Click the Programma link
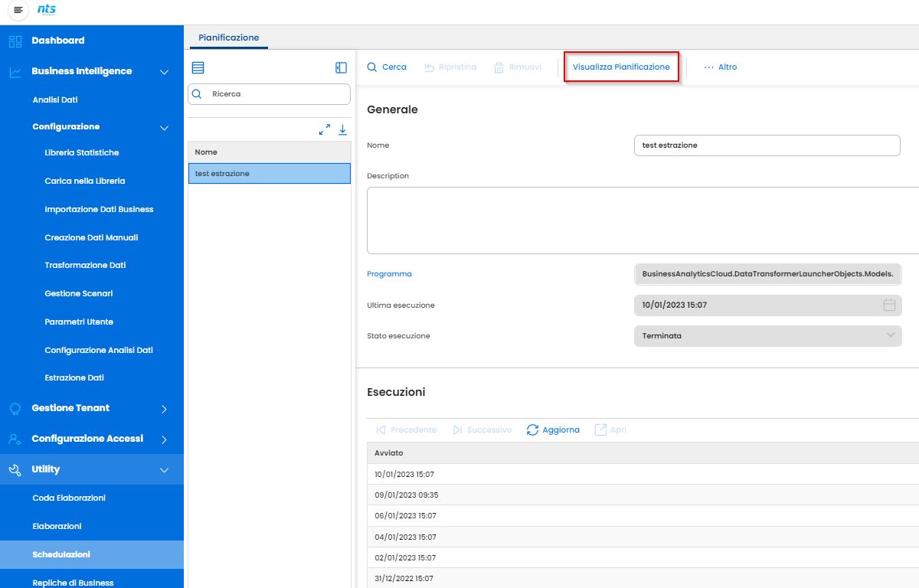The width and height of the screenshot is (919, 588). click(389, 274)
